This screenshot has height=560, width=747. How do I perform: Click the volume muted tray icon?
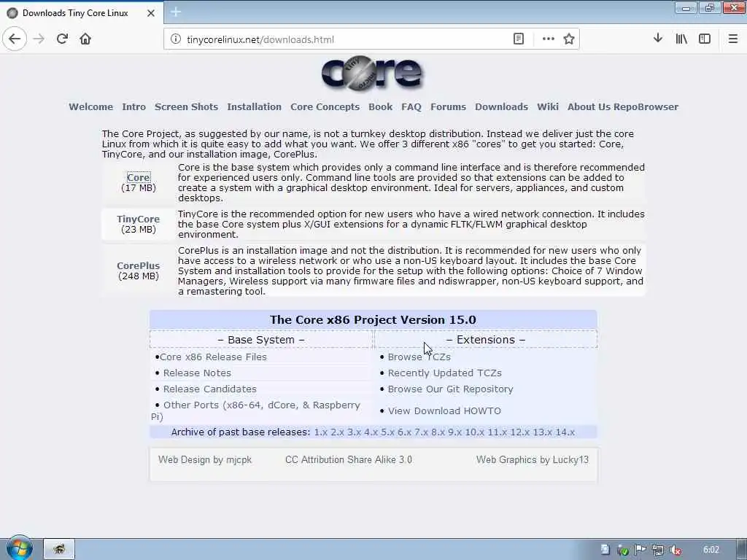point(675,550)
